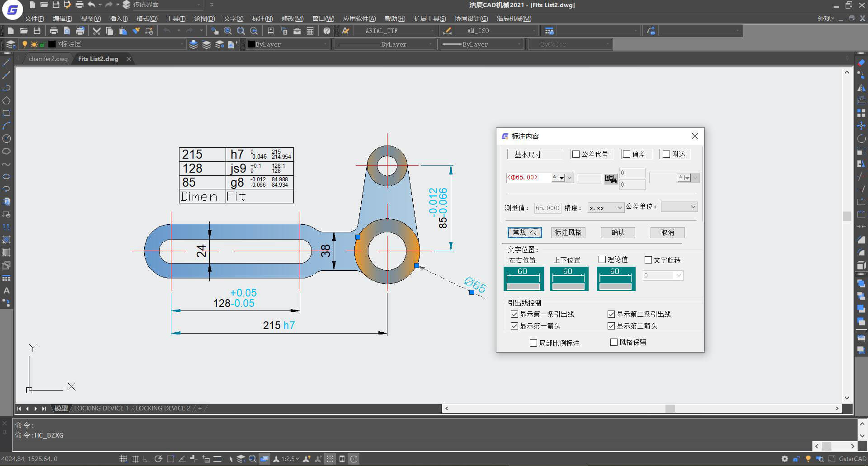Click the black ByLayer color swatch
868x466 pixels.
coord(251,44)
